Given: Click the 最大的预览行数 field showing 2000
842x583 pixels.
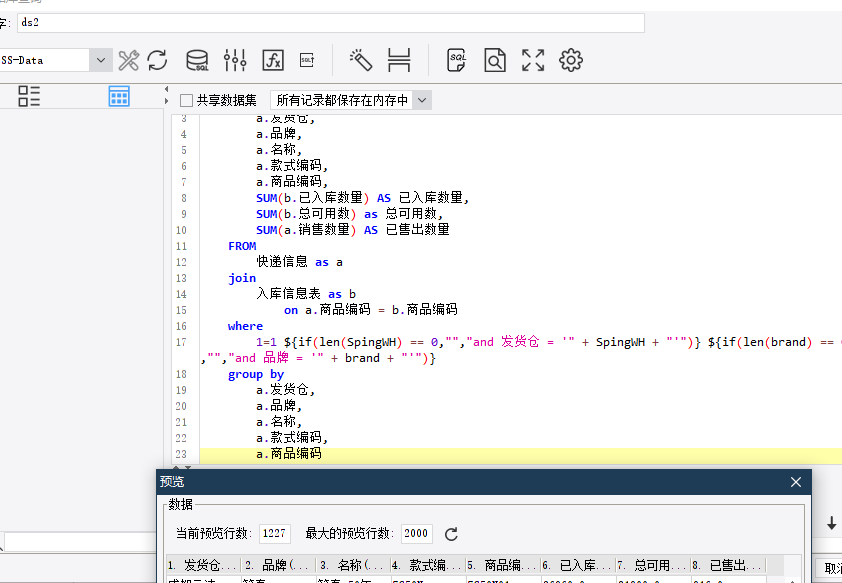Looking at the screenshot, I should (417, 534).
